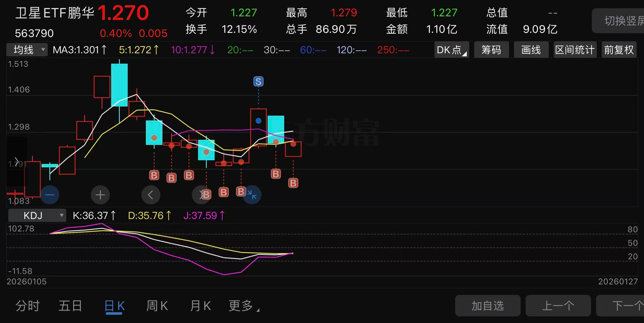Toggle the DK点 indicator button
Image resolution: width=644 pixels, height=323 pixels.
point(451,50)
